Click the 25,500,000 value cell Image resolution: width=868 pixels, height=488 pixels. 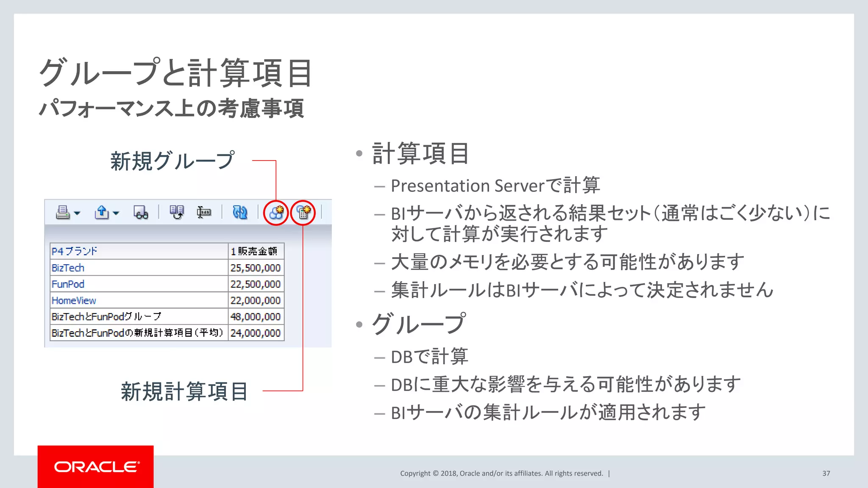(x=256, y=268)
